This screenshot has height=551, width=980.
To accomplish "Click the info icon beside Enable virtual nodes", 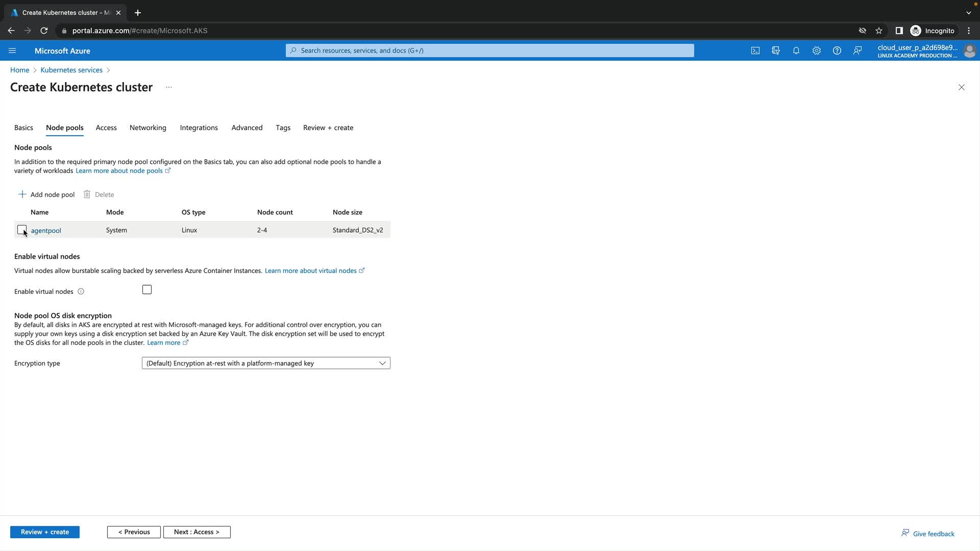I will (81, 292).
